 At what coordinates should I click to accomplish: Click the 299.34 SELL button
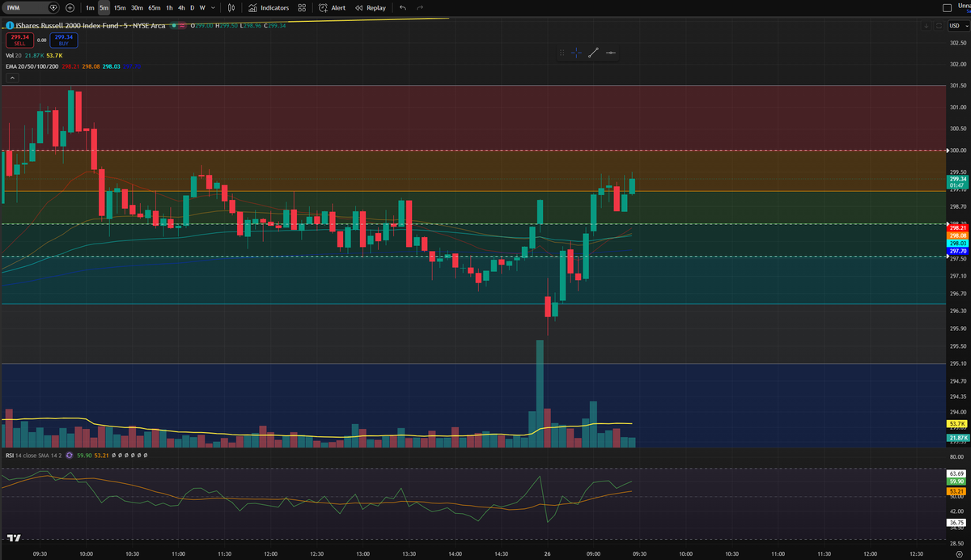click(19, 40)
